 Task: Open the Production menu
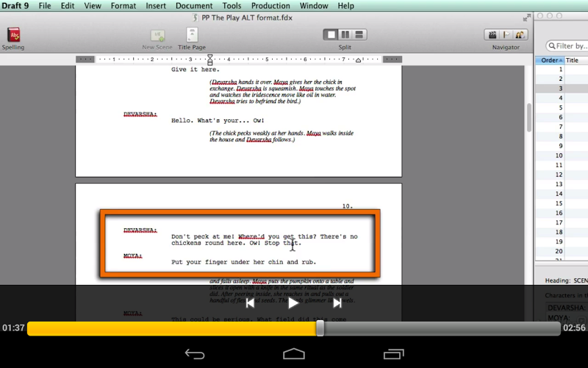(270, 6)
